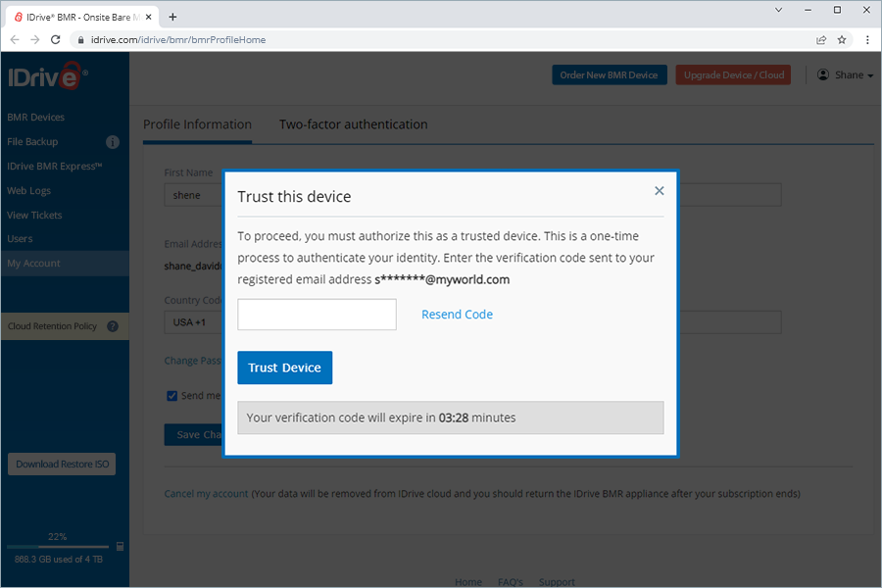The height and width of the screenshot is (588, 882).
Task: Click the Order New BMR Device button
Action: (610, 74)
